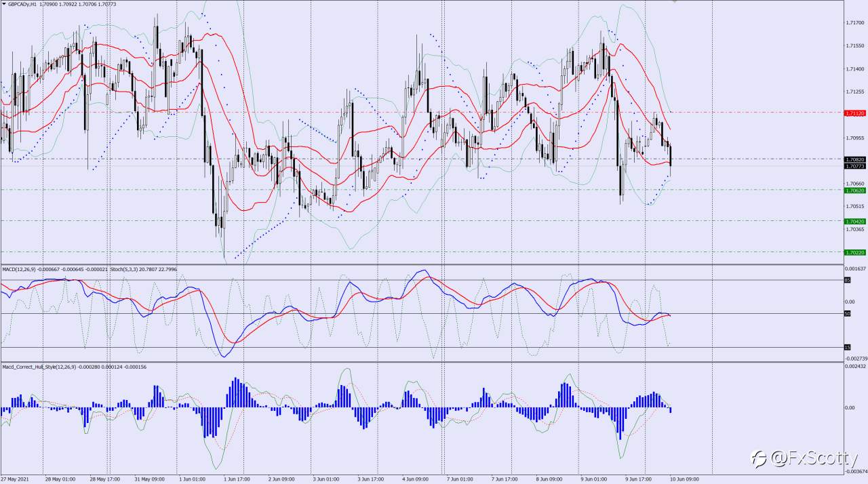Image resolution: width=868 pixels, height=484 pixels.
Task: Select the green 1.70420 level tag
Action: point(854,222)
